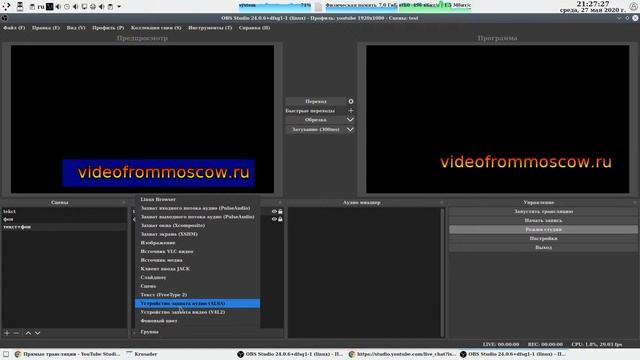Expand the Обрезка quick transition dropdown

pos(350,120)
